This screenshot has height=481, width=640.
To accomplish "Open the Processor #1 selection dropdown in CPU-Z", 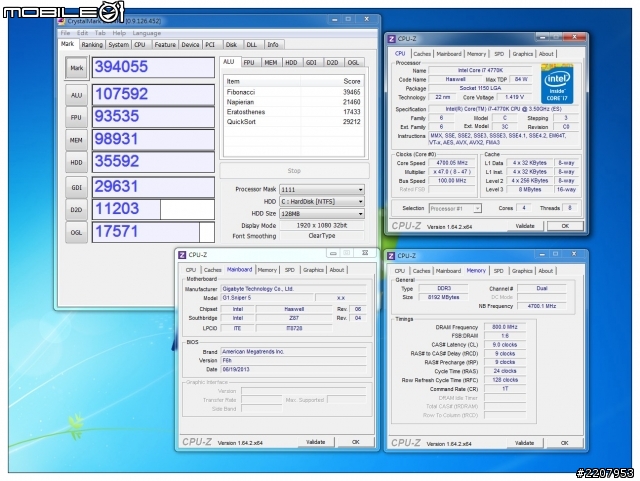I will point(455,209).
